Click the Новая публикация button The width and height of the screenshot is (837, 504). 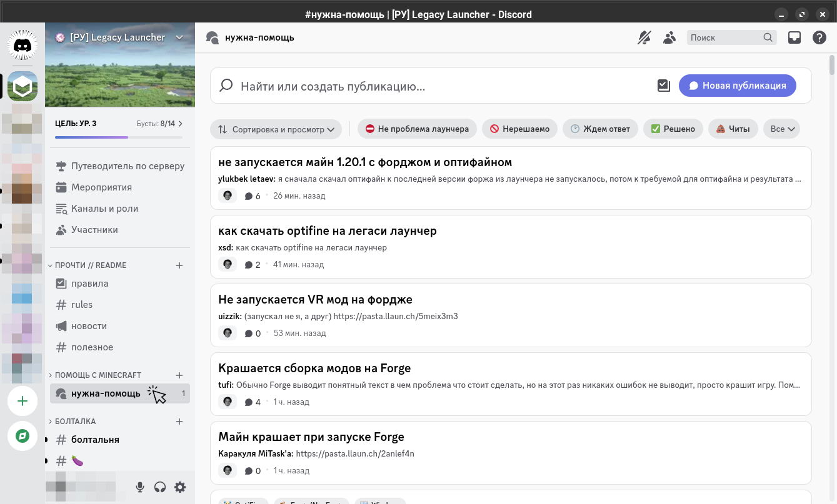[x=737, y=86]
